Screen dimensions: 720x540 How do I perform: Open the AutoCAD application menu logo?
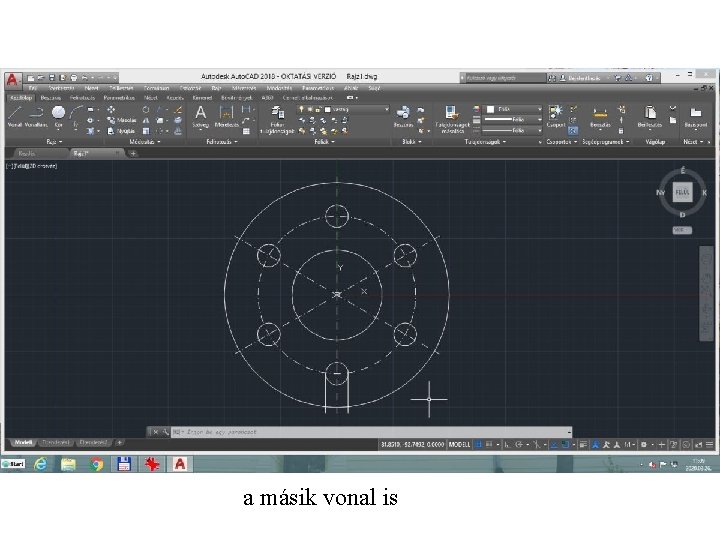pyautogui.click(x=12, y=80)
